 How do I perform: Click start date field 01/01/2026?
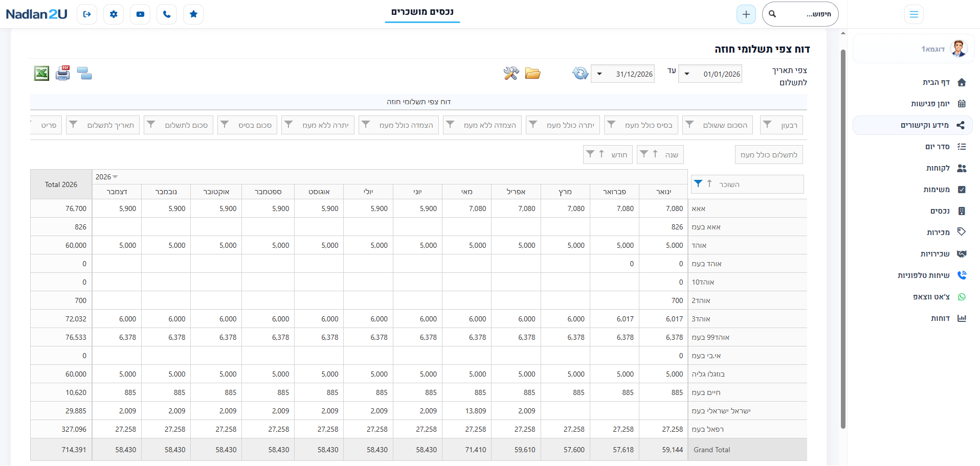point(710,74)
